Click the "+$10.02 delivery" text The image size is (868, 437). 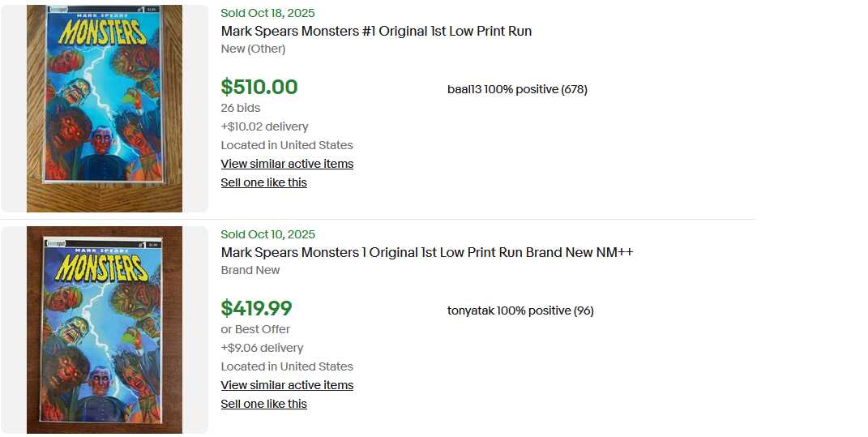264,126
